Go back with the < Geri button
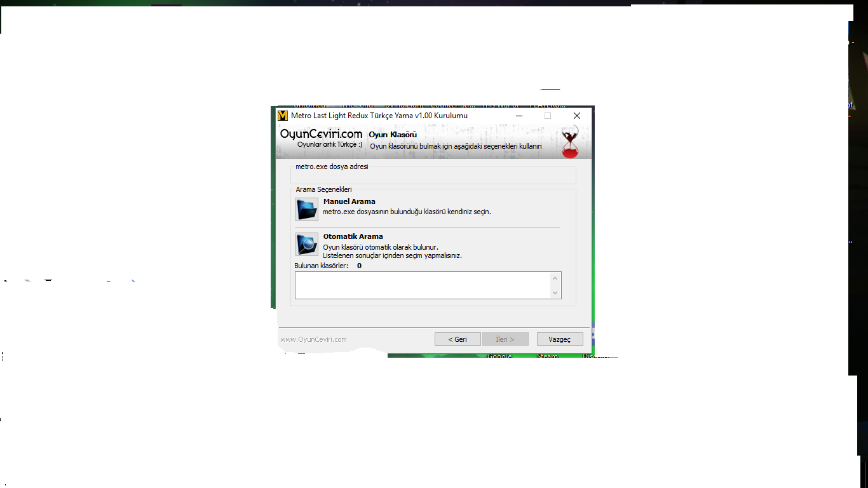This screenshot has height=488, width=868. (458, 339)
